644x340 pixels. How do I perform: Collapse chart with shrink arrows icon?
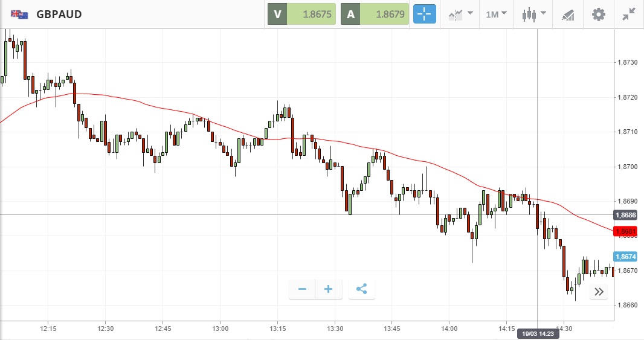[629, 14]
